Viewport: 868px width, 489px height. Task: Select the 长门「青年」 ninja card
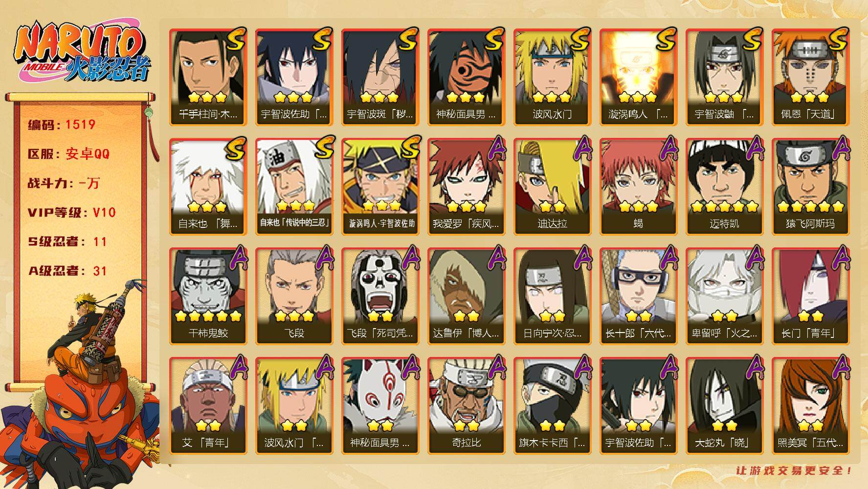[810, 296]
